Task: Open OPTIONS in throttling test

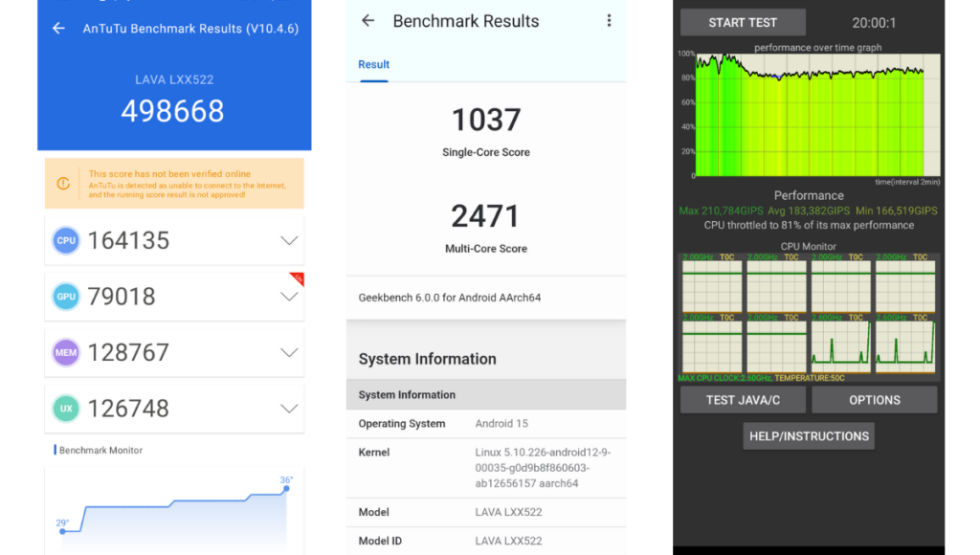Action: 875,400
